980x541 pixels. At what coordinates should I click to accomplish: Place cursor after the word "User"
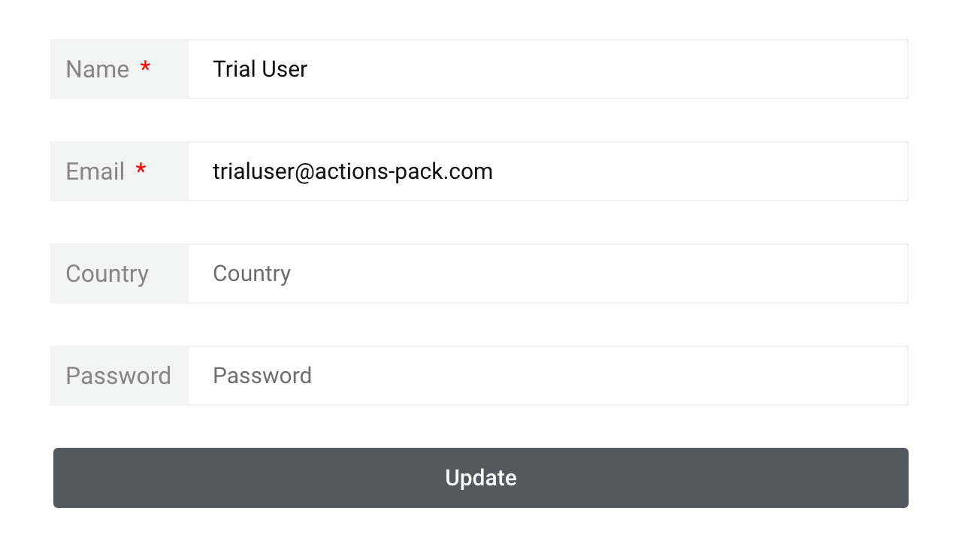(309, 69)
